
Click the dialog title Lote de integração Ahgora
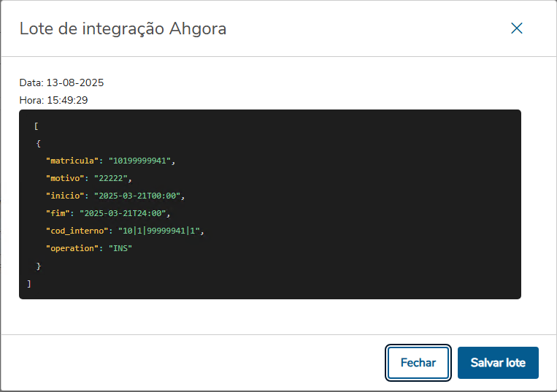[x=123, y=29]
